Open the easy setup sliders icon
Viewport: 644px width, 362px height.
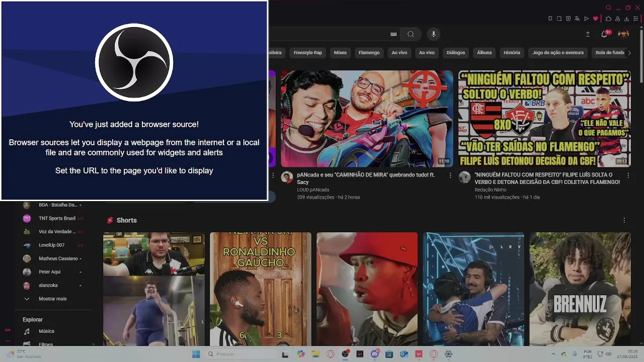coord(636,19)
